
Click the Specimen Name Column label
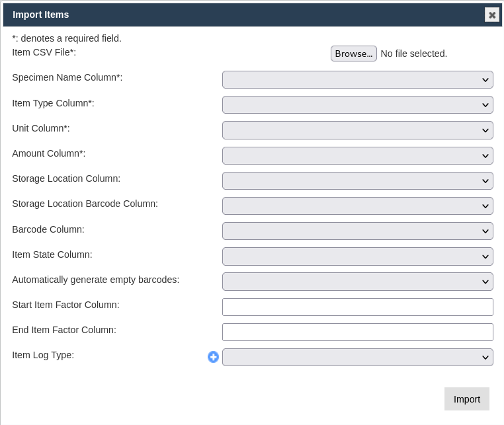pyautogui.click(x=67, y=77)
